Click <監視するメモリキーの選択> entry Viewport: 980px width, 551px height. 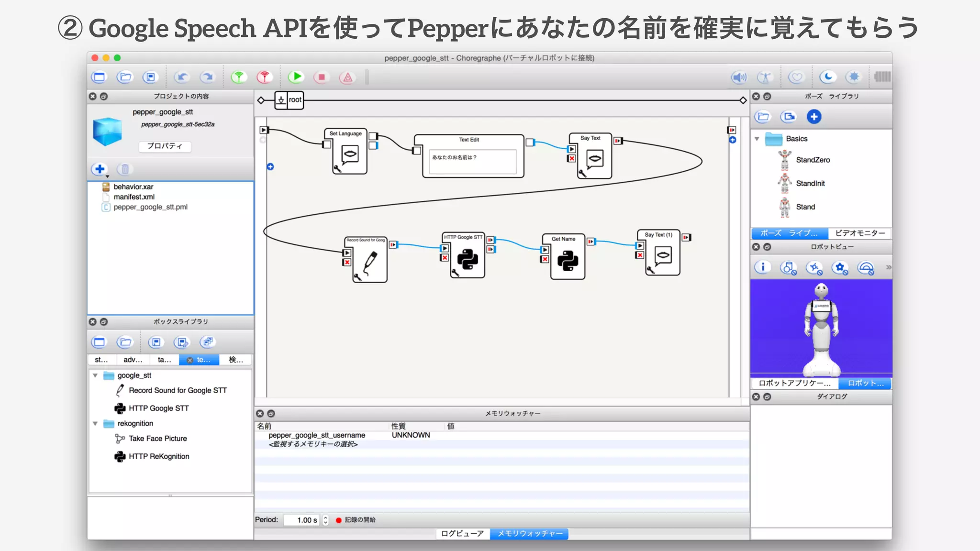[313, 444]
